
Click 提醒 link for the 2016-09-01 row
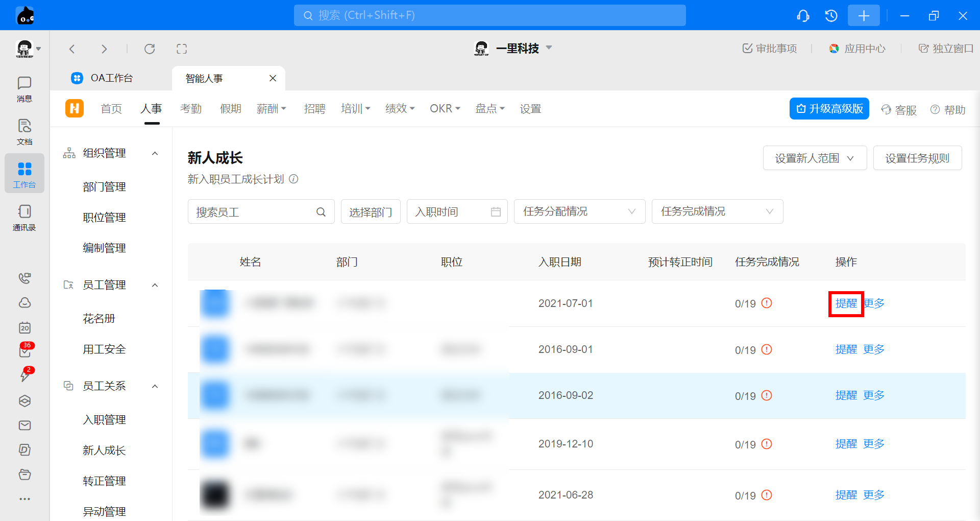pos(846,349)
